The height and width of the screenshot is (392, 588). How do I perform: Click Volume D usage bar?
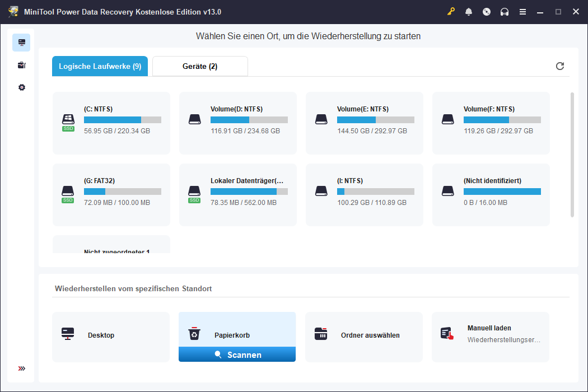click(249, 120)
